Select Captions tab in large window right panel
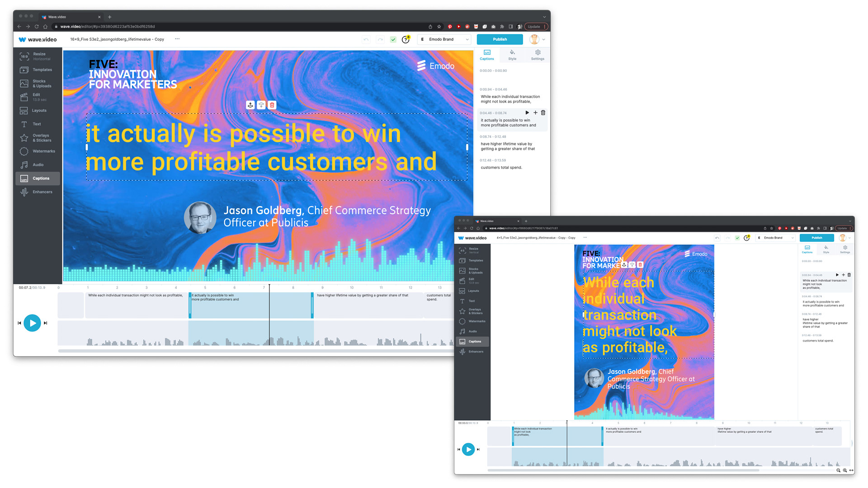Image resolution: width=868 pixels, height=488 pixels. coord(487,55)
